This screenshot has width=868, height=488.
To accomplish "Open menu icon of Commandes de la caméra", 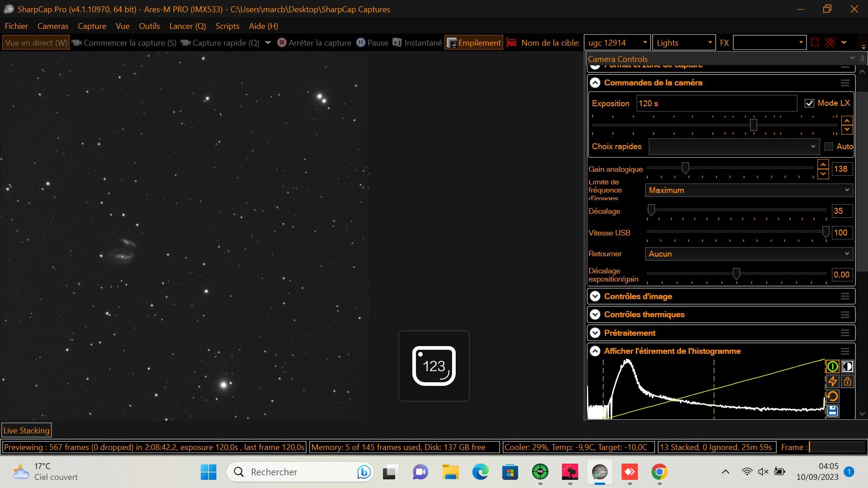I will point(845,83).
